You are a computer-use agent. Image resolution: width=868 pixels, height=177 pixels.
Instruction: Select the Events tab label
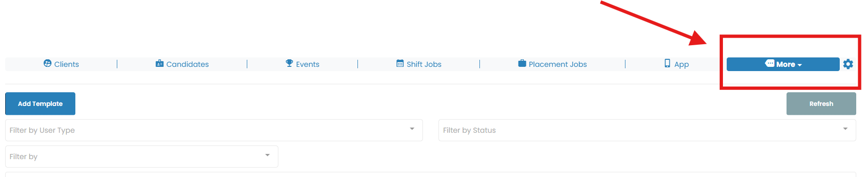308,64
